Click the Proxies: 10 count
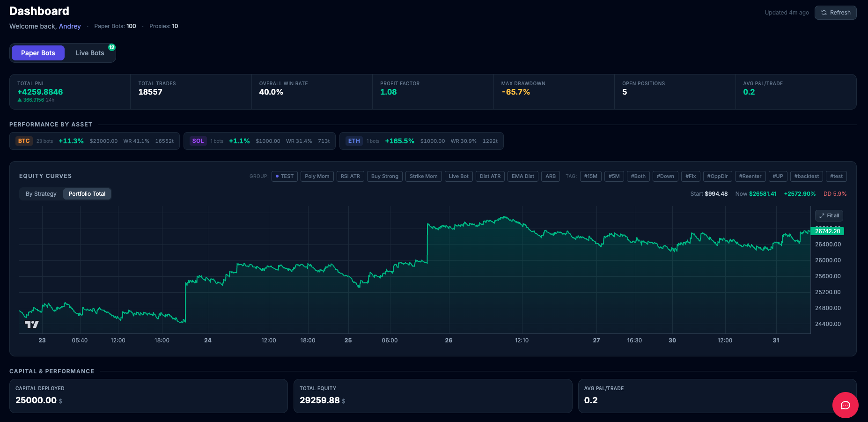Viewport: 868px width, 422px height. [x=164, y=26]
